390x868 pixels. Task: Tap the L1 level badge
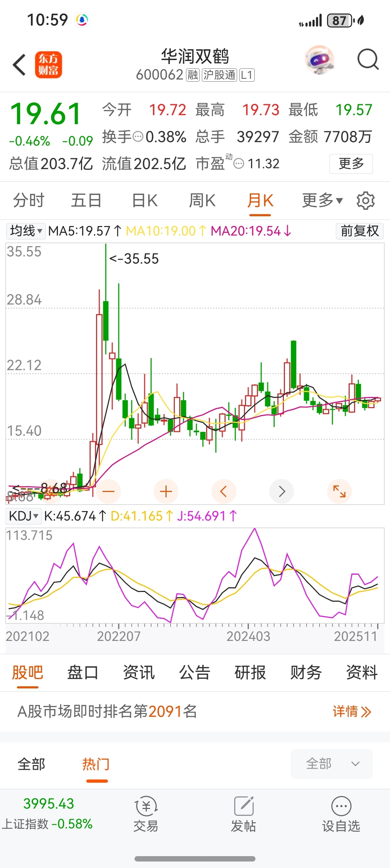pos(247,75)
